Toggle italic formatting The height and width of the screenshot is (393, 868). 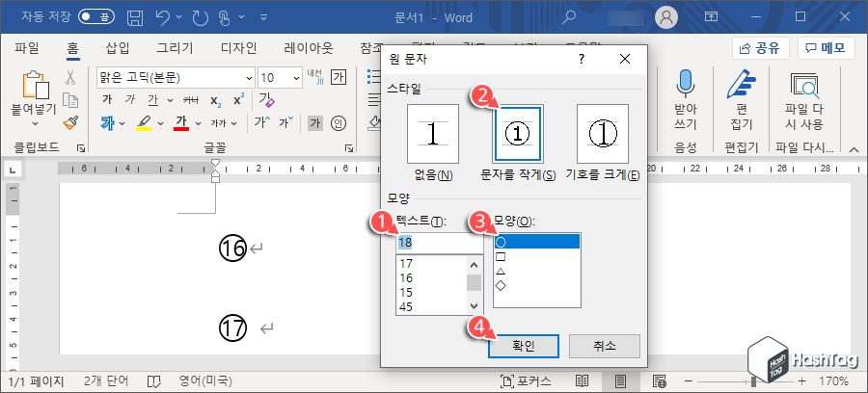130,100
